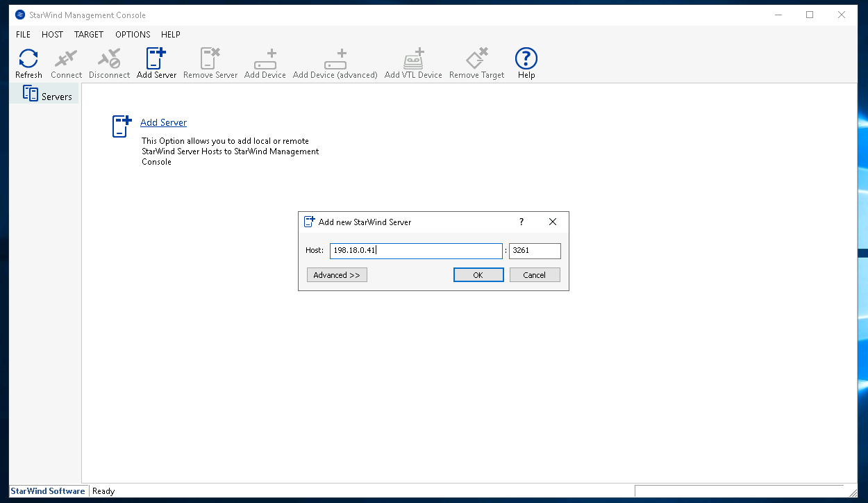Expand dialog with Advanced >> button
Screen dimensions: 868x503
(x=337, y=275)
